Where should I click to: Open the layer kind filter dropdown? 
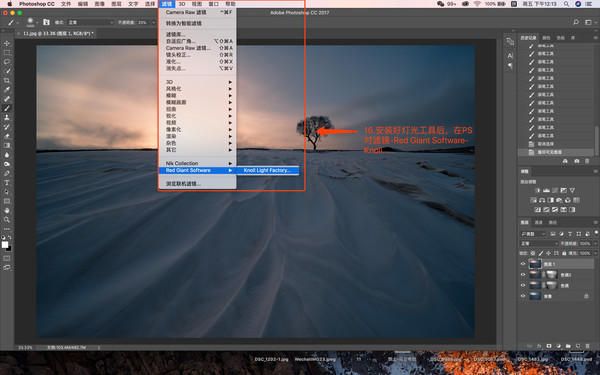click(533, 234)
